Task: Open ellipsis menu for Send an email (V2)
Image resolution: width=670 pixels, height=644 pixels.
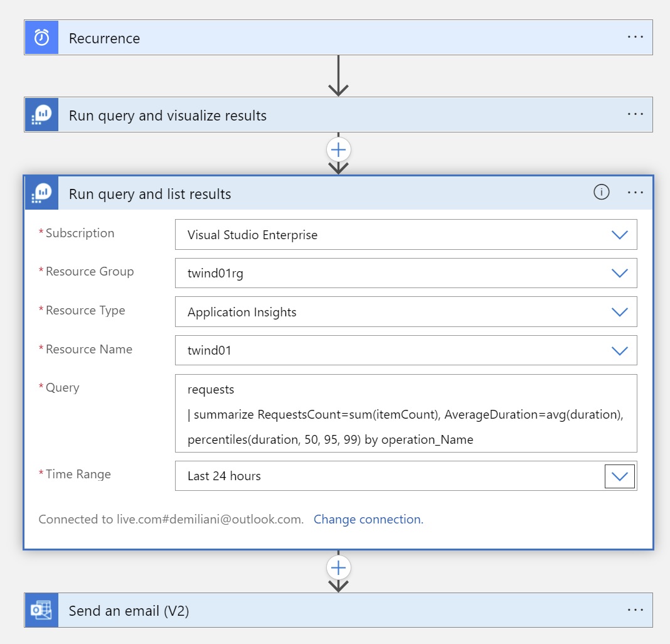Action: click(x=635, y=609)
